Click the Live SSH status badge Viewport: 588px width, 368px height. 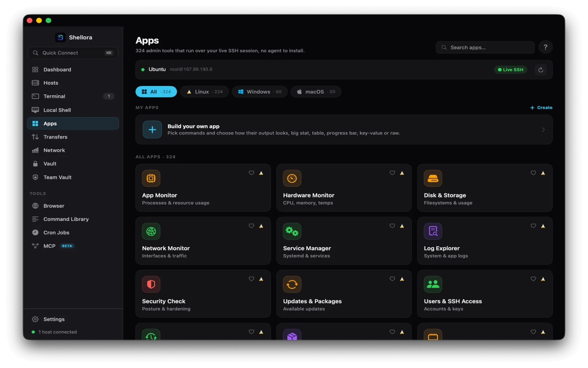point(510,70)
